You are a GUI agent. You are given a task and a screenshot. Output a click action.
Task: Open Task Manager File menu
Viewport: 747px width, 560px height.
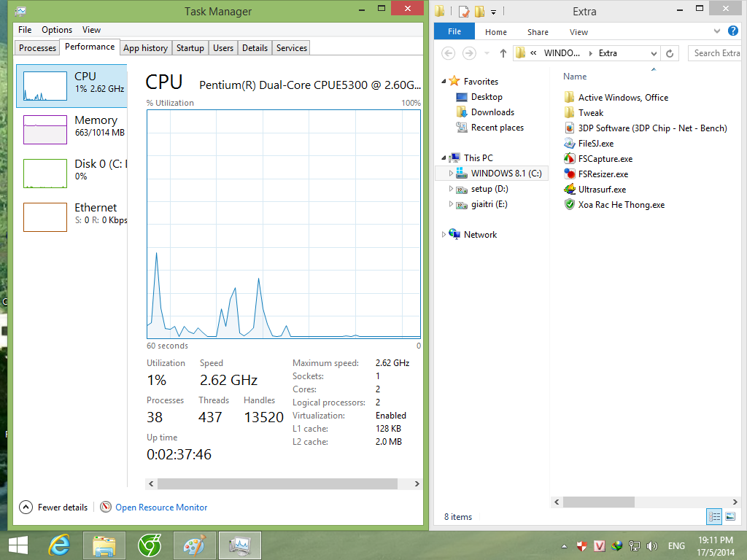pyautogui.click(x=25, y=29)
